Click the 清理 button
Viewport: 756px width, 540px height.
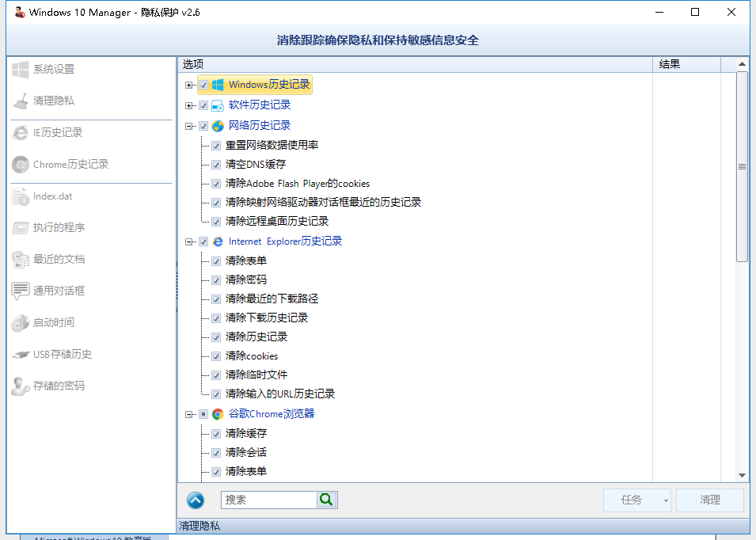point(710,500)
